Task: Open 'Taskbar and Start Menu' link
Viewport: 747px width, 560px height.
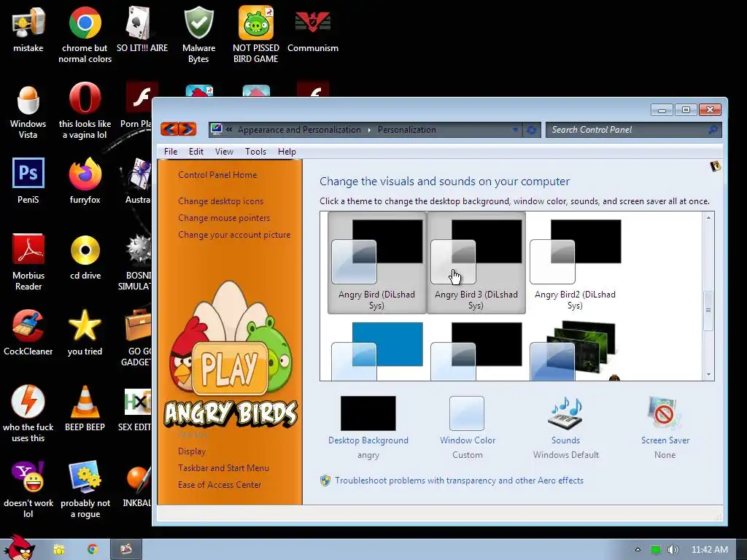Action: (223, 467)
